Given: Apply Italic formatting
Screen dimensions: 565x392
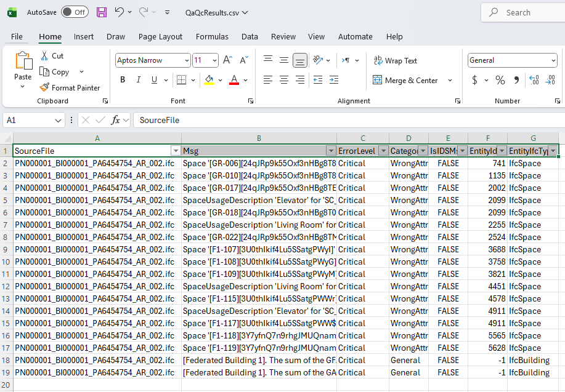Looking at the screenshot, I should (138, 80).
